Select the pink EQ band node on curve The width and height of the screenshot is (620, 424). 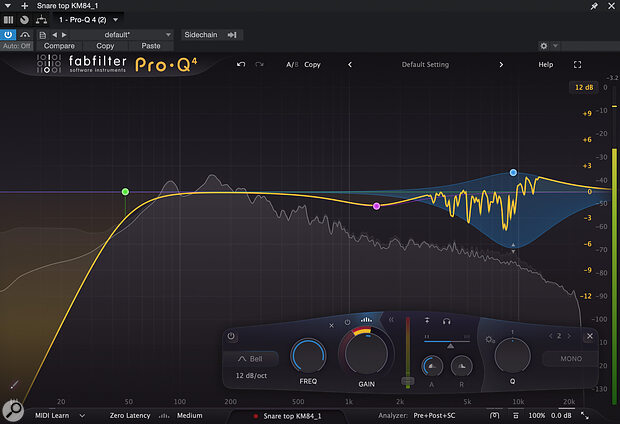[377, 206]
